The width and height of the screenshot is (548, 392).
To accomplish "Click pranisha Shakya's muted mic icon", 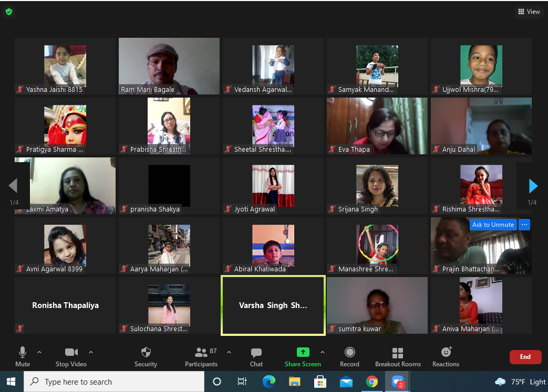I will (x=124, y=209).
